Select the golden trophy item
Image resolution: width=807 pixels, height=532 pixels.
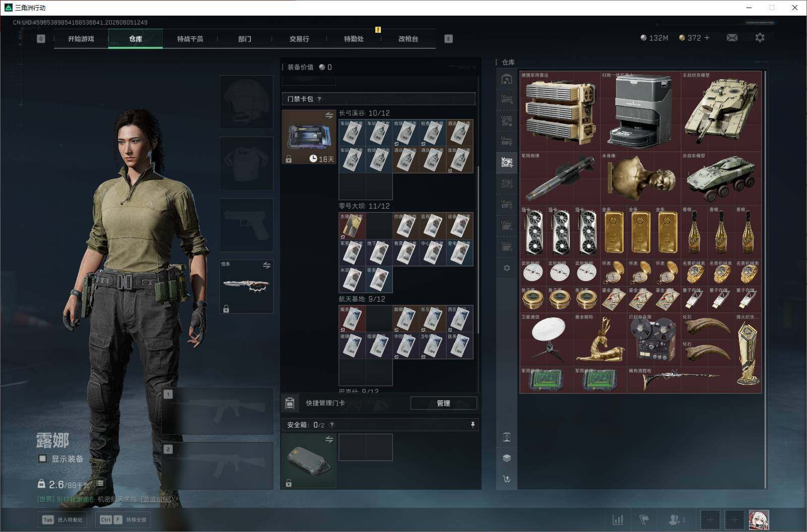(748, 353)
